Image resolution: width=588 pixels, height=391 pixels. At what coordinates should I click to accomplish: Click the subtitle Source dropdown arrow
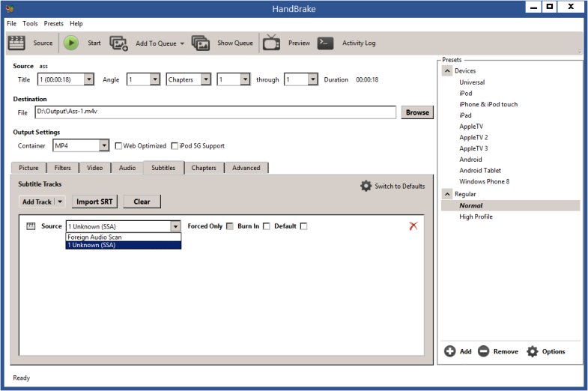175,226
